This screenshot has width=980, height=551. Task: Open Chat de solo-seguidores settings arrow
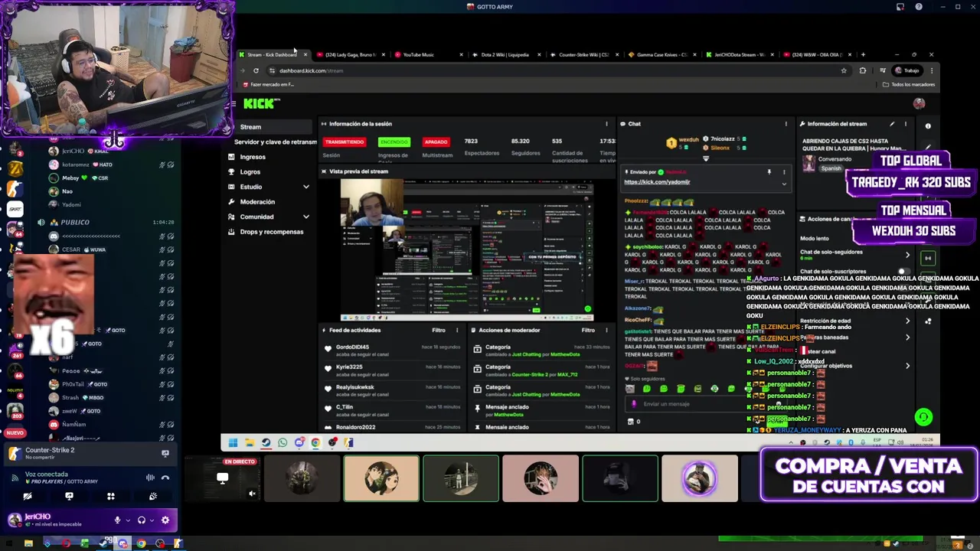(x=907, y=256)
